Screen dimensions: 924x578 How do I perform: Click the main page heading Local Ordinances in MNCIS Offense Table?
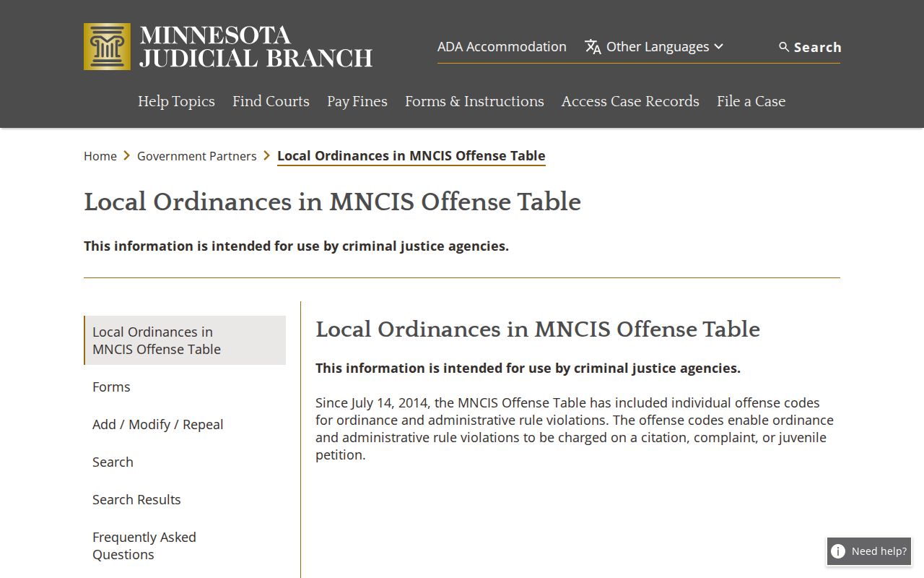click(x=332, y=202)
